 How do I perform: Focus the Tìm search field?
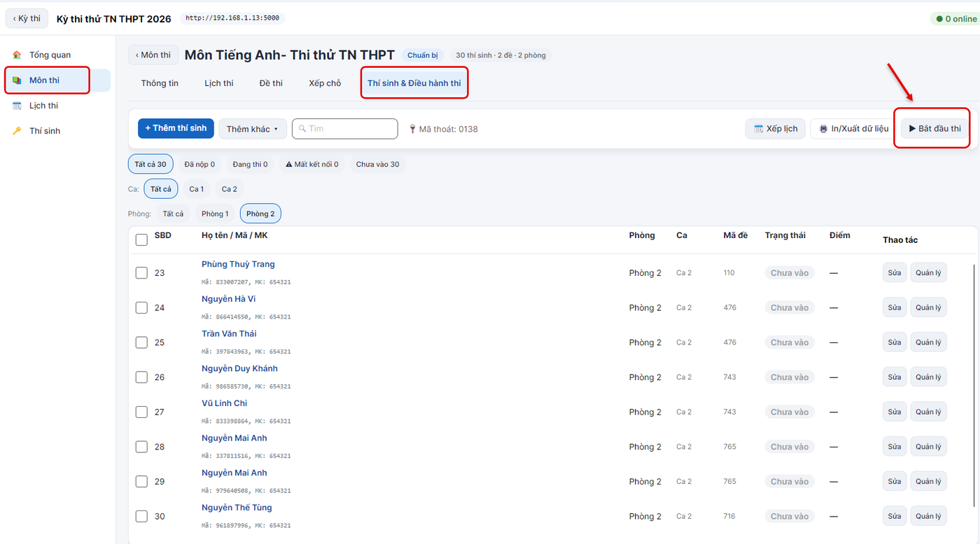pyautogui.click(x=345, y=129)
